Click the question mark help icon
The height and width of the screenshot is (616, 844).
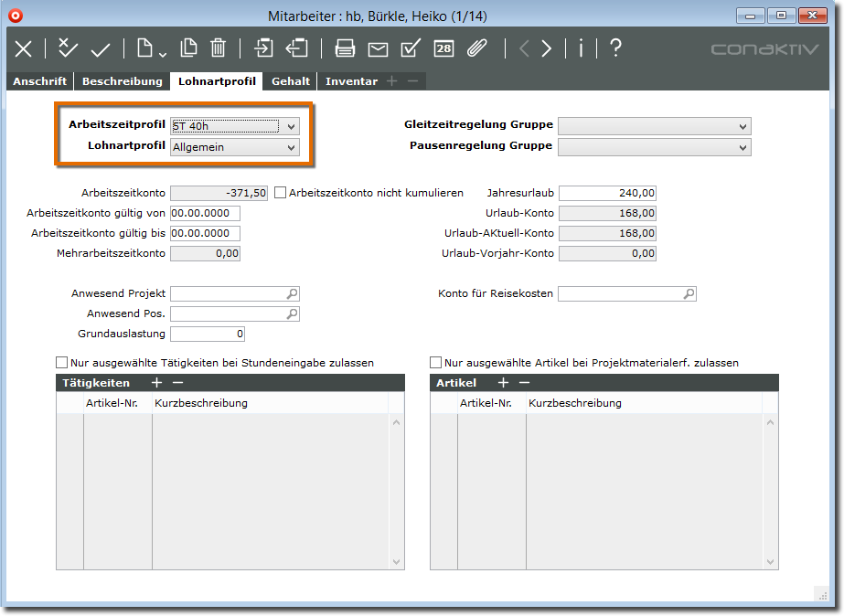pyautogui.click(x=615, y=49)
